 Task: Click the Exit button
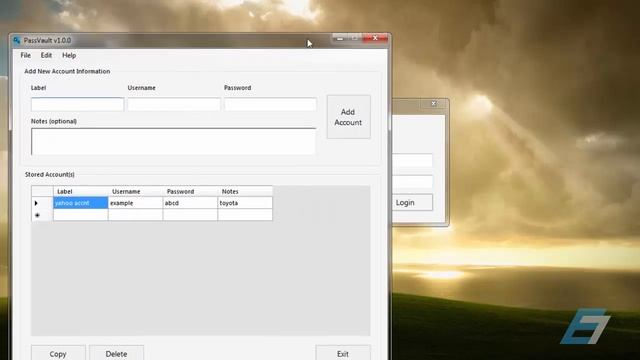coord(343,353)
